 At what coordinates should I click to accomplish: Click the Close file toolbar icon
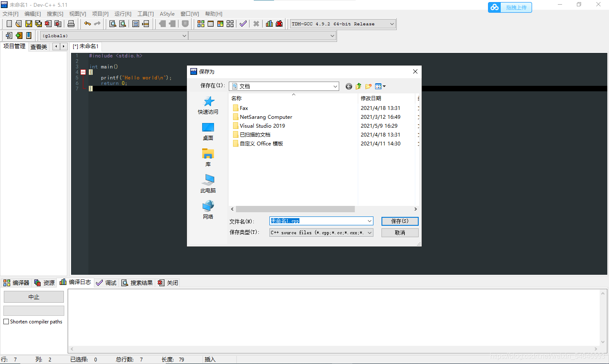click(49, 24)
